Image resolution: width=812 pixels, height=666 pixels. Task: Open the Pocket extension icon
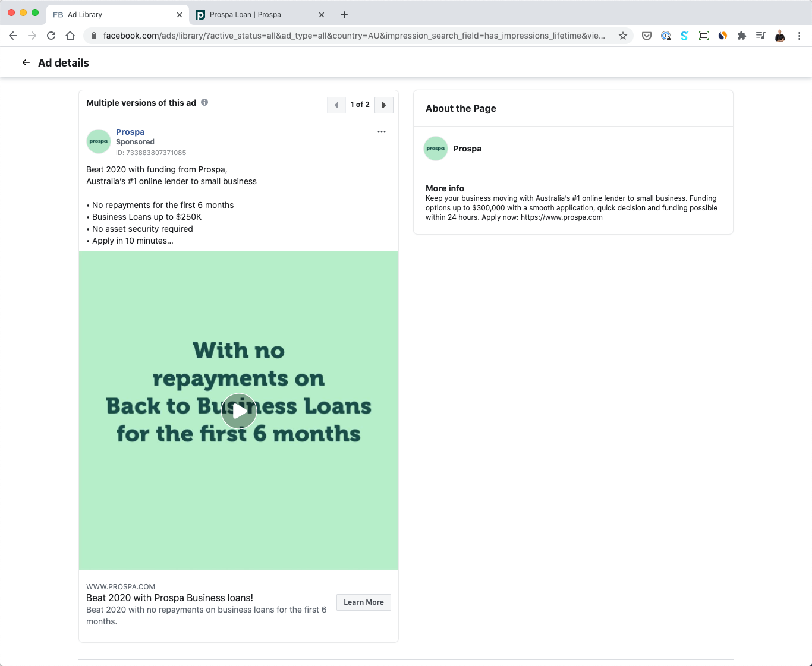647,36
